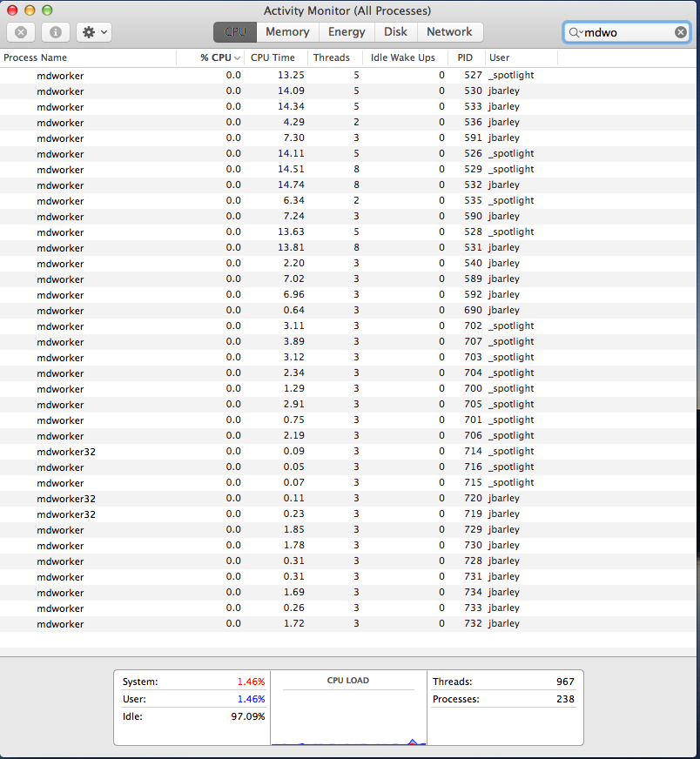Select mdworker process with PID 592
This screenshot has width=700, height=759.
click(348, 294)
